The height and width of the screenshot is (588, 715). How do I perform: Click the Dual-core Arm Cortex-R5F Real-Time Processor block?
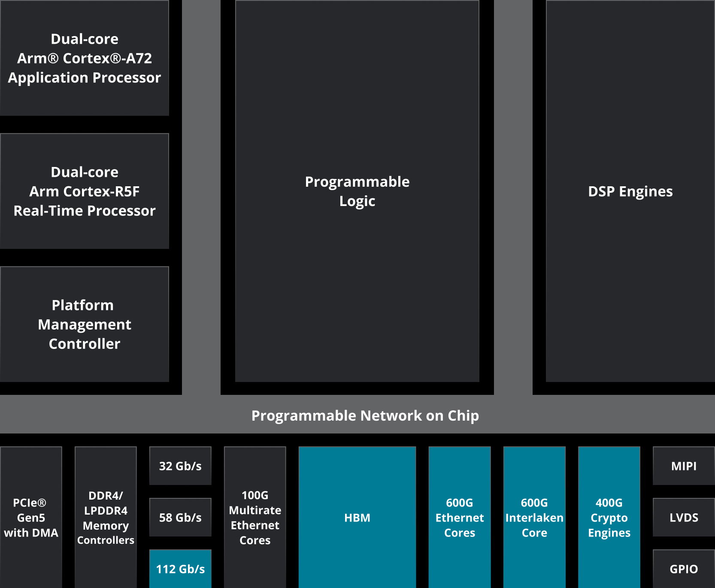coord(85,191)
